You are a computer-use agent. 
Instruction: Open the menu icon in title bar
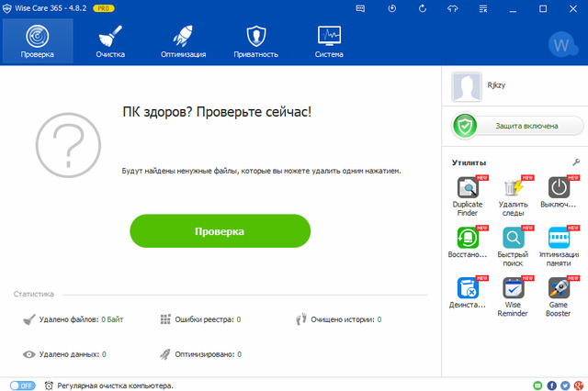click(481, 8)
